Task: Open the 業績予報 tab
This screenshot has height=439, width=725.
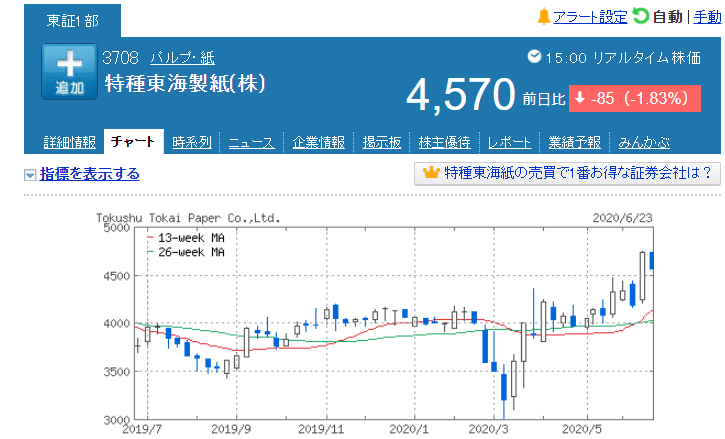Action: tap(574, 142)
